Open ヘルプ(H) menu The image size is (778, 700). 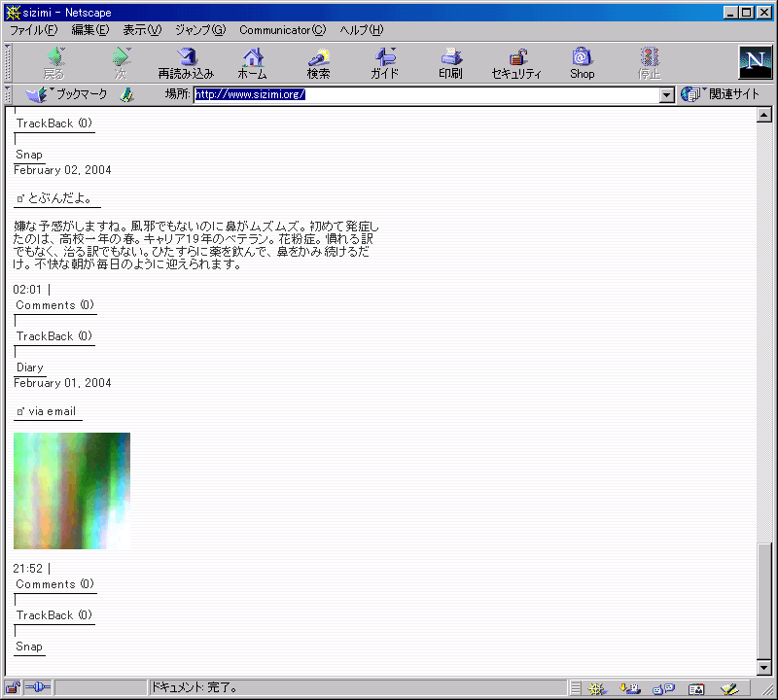tap(361, 30)
